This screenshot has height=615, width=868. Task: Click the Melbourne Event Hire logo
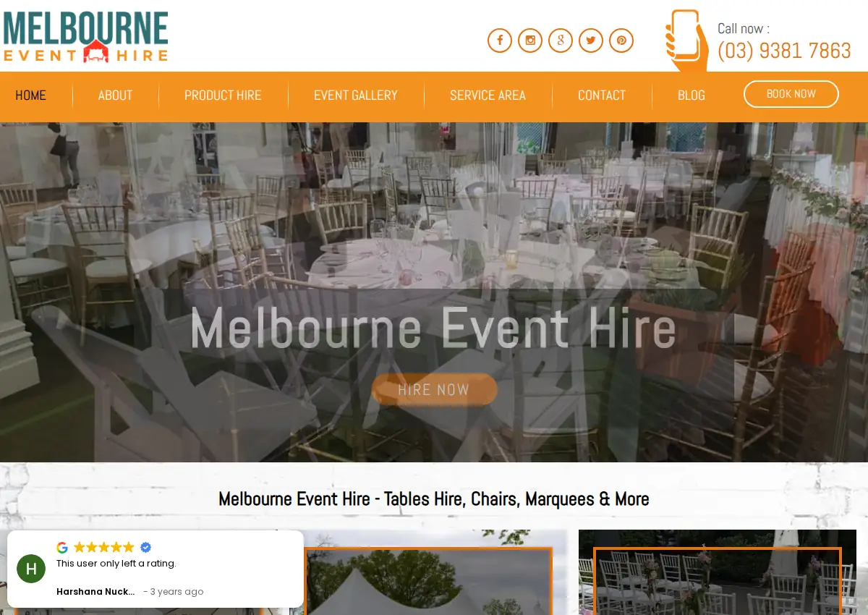pos(85,37)
